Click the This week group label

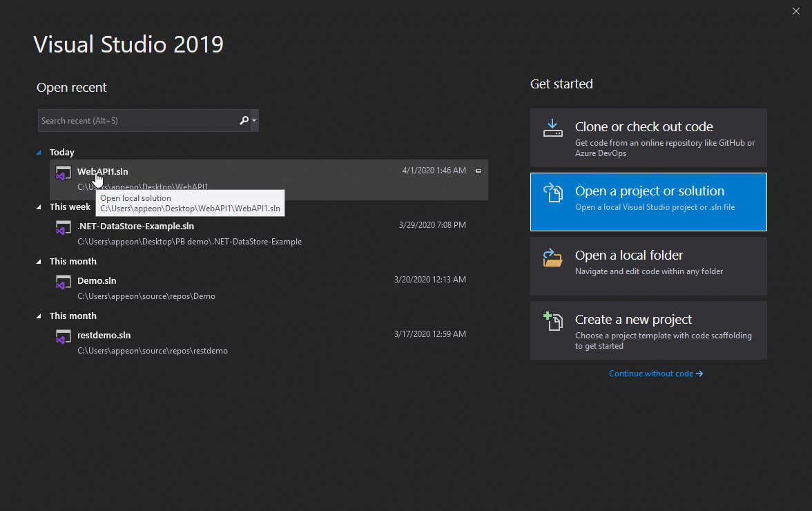coord(70,206)
